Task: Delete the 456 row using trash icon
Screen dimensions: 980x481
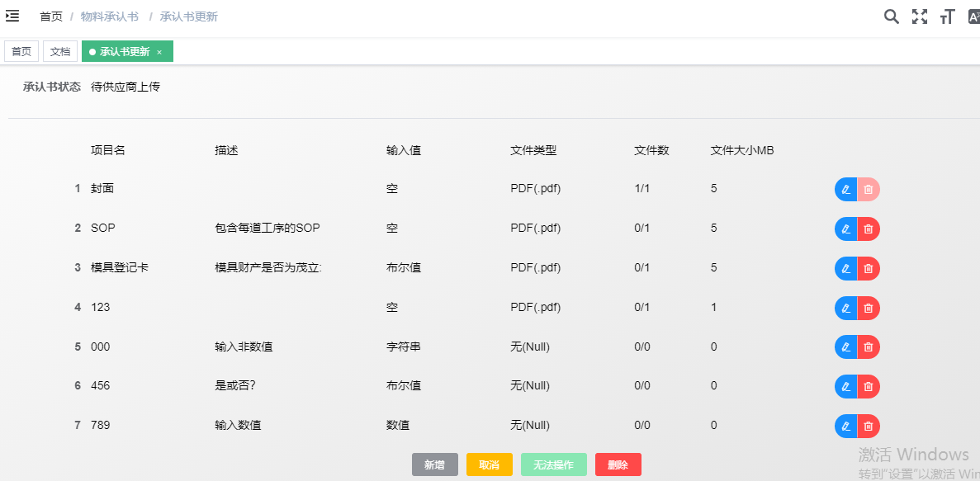Action: [869, 386]
